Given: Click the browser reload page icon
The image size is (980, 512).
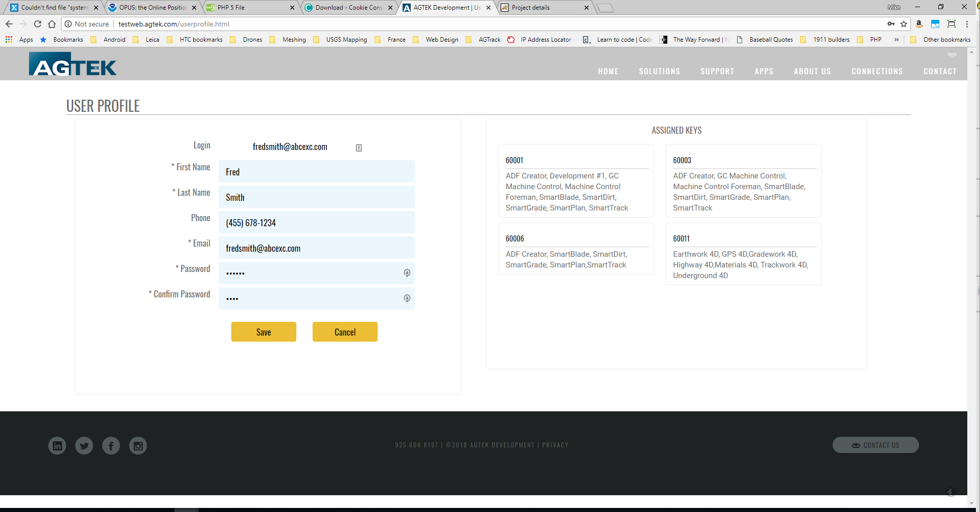Looking at the screenshot, I should point(38,24).
